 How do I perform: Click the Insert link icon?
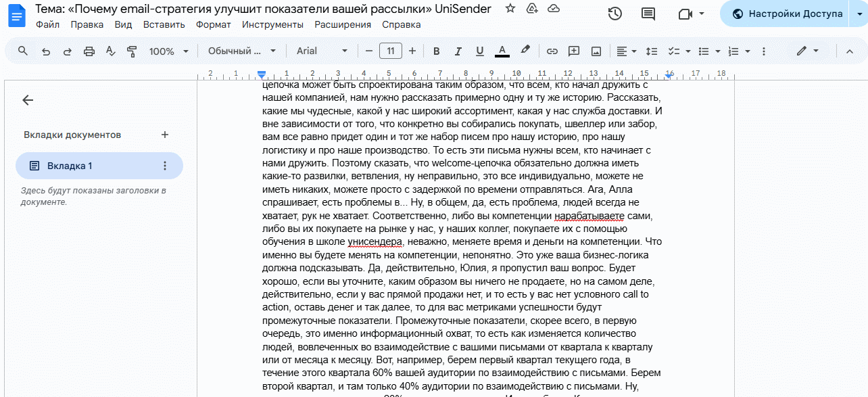[x=552, y=51]
